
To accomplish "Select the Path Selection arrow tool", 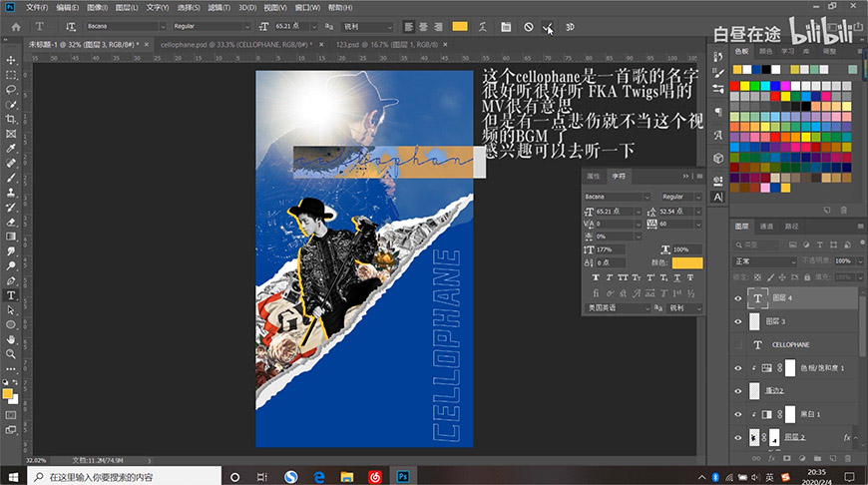I will click(11, 310).
